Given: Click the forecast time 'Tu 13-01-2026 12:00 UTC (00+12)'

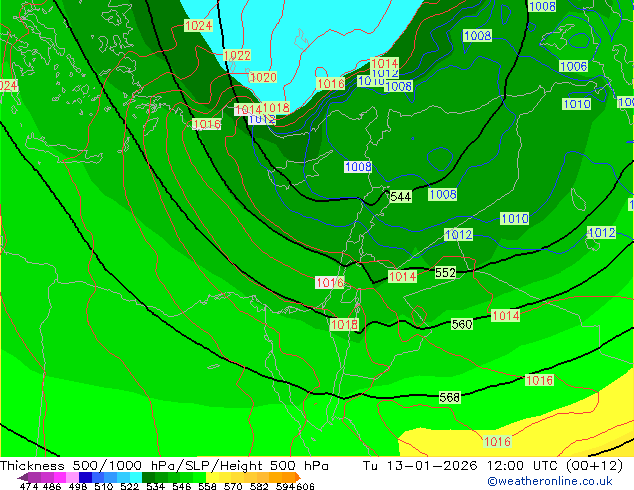Looking at the screenshot, I should coord(493,466).
